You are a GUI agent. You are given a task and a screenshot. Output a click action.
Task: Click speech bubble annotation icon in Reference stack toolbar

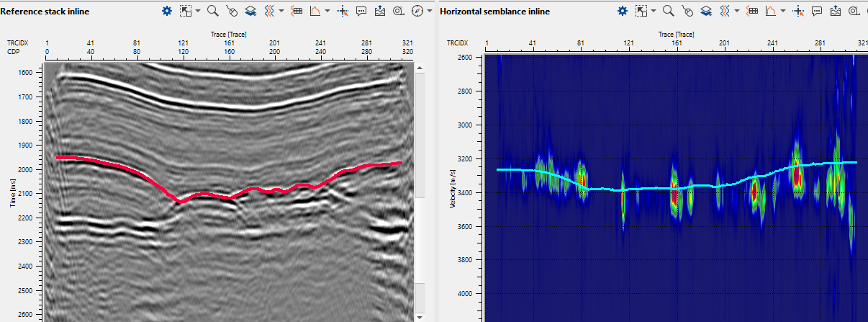tap(361, 11)
